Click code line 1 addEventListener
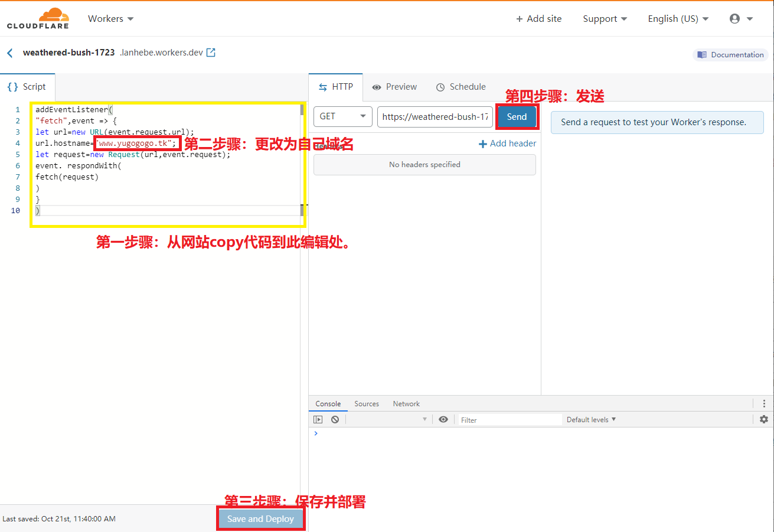The image size is (774, 532). [74, 110]
